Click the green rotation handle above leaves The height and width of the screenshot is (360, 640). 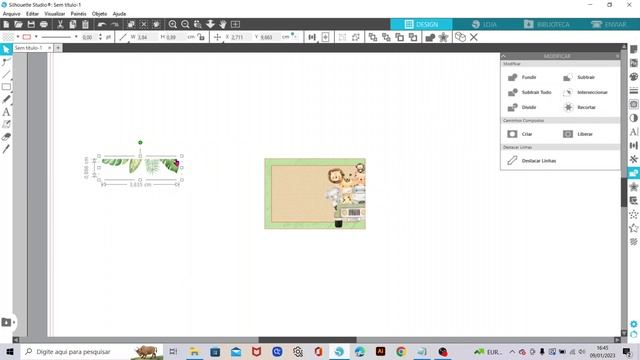(140, 142)
